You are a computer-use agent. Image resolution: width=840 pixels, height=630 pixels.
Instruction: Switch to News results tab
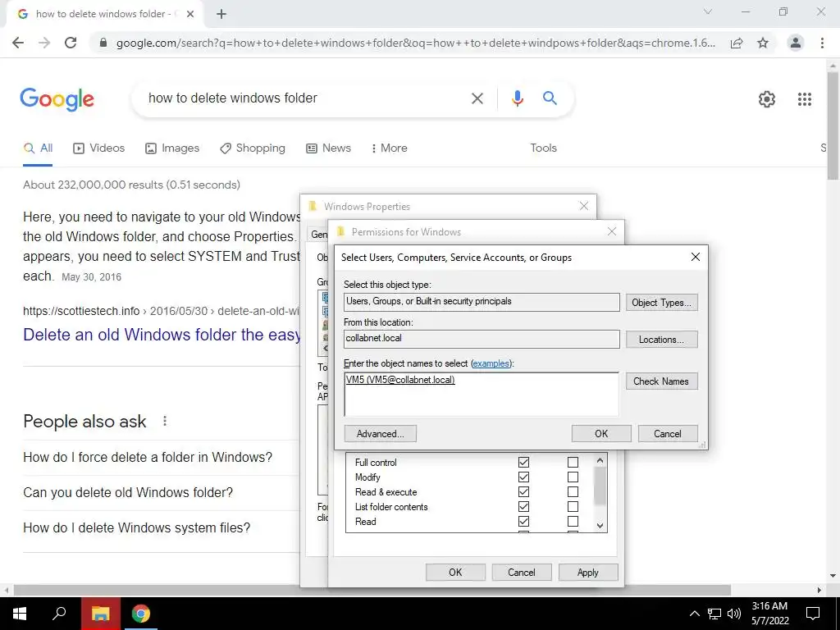pos(328,148)
